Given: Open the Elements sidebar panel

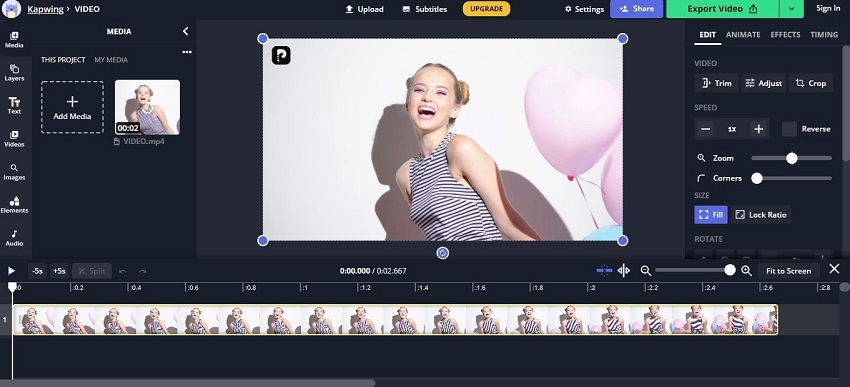Looking at the screenshot, I should click(x=14, y=205).
